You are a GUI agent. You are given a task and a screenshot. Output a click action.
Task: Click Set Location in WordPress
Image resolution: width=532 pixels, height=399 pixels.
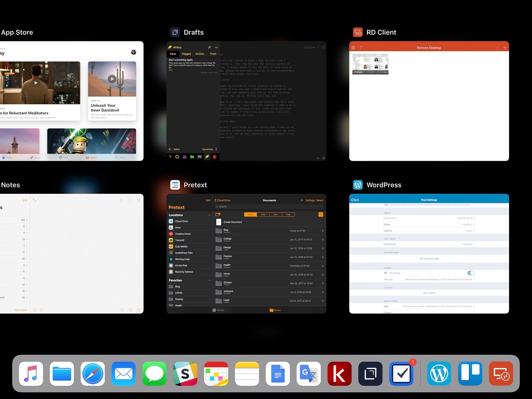click(x=429, y=293)
